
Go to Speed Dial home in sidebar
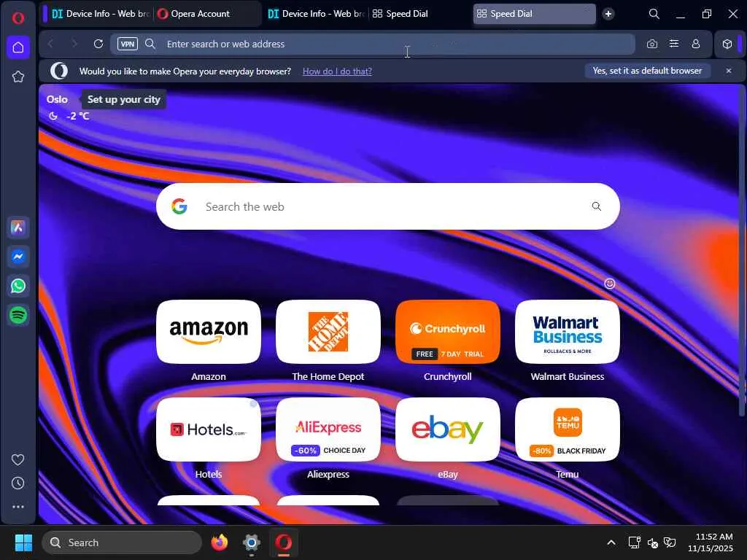[18, 47]
